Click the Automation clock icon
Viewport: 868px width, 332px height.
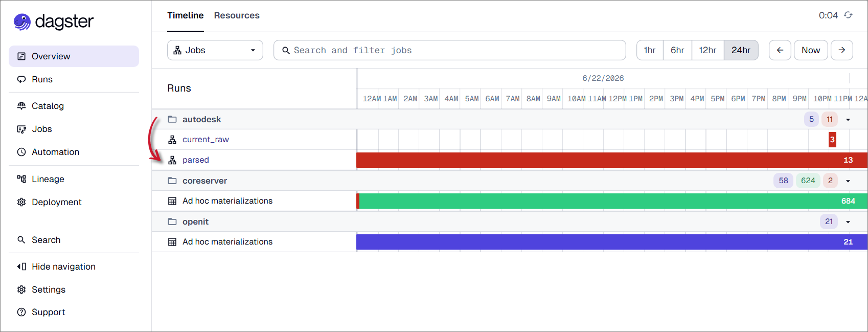tap(21, 152)
